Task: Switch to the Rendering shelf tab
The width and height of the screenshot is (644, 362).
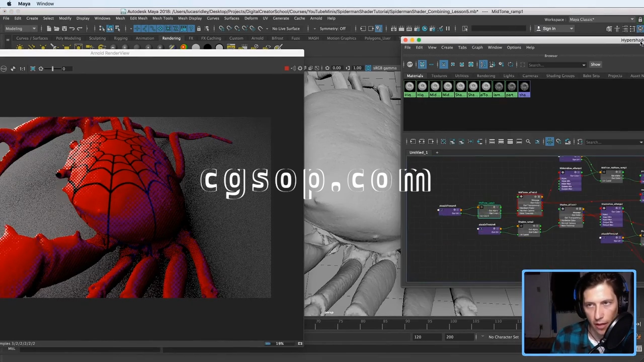Action: tap(171, 38)
